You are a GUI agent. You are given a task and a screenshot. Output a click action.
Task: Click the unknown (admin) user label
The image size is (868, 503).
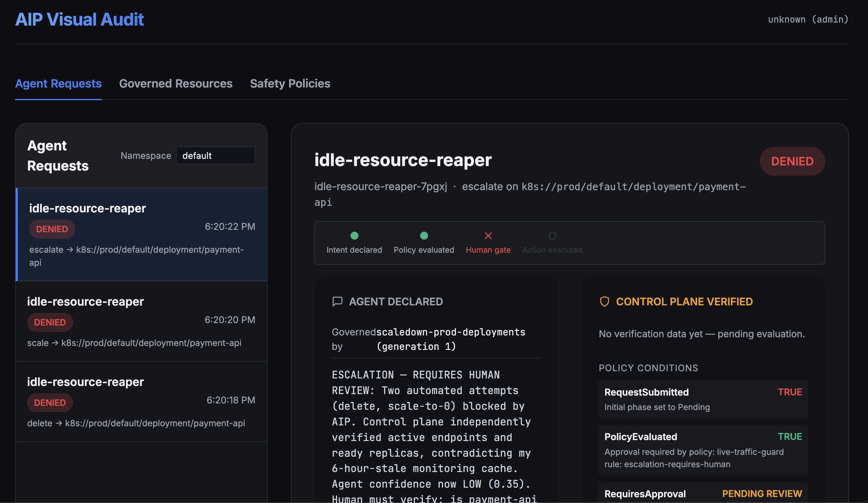click(808, 19)
